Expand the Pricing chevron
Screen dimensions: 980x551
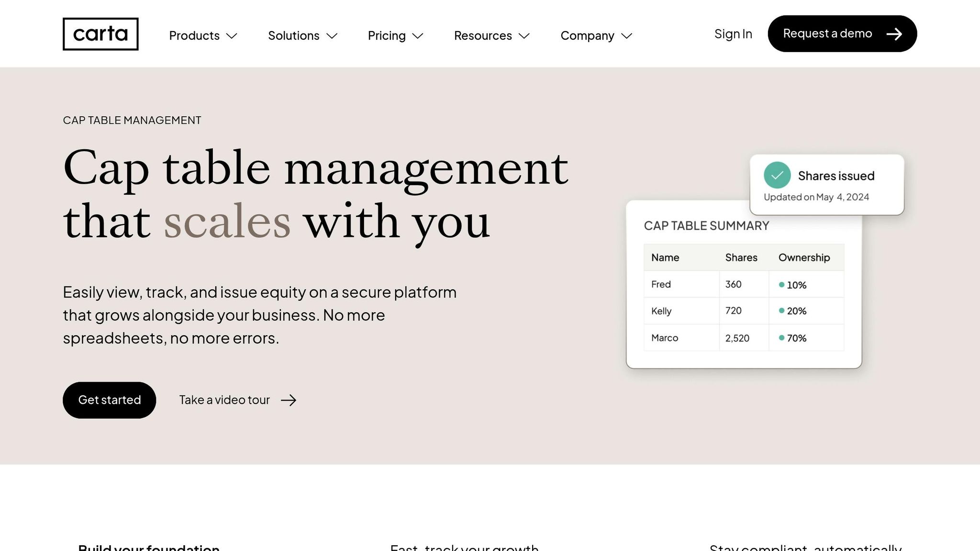[418, 36]
